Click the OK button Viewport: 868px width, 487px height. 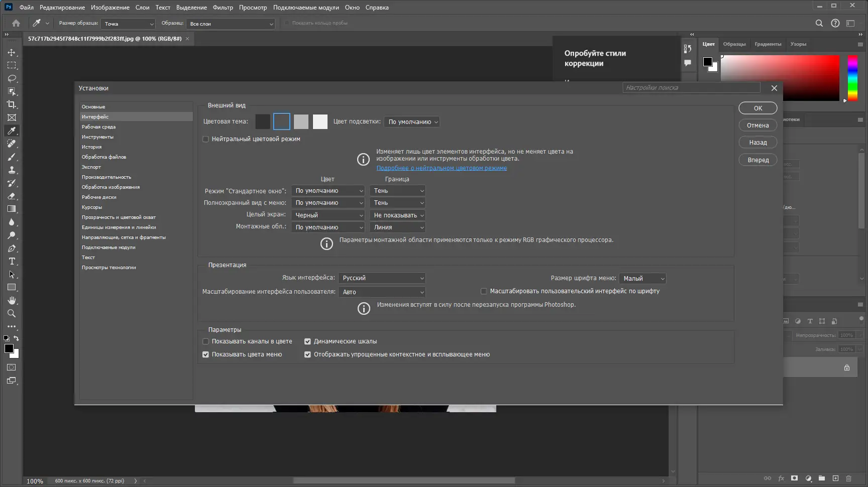pos(758,108)
